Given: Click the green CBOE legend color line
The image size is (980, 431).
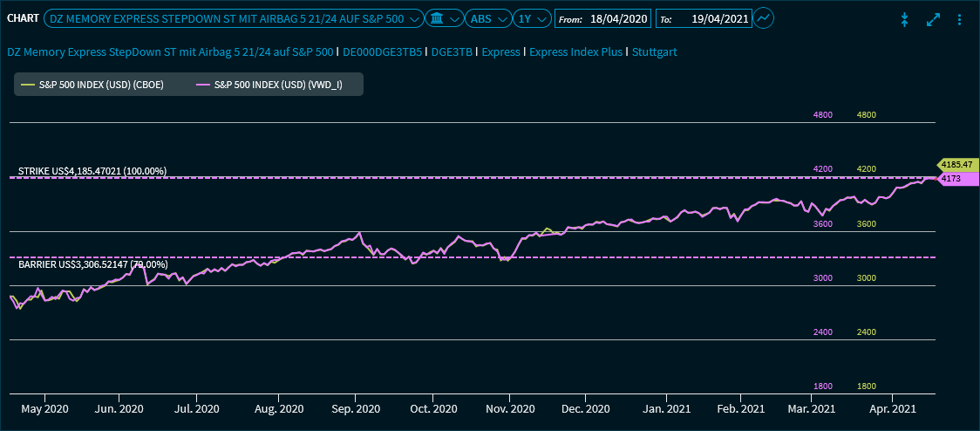Looking at the screenshot, I should pyautogui.click(x=27, y=85).
